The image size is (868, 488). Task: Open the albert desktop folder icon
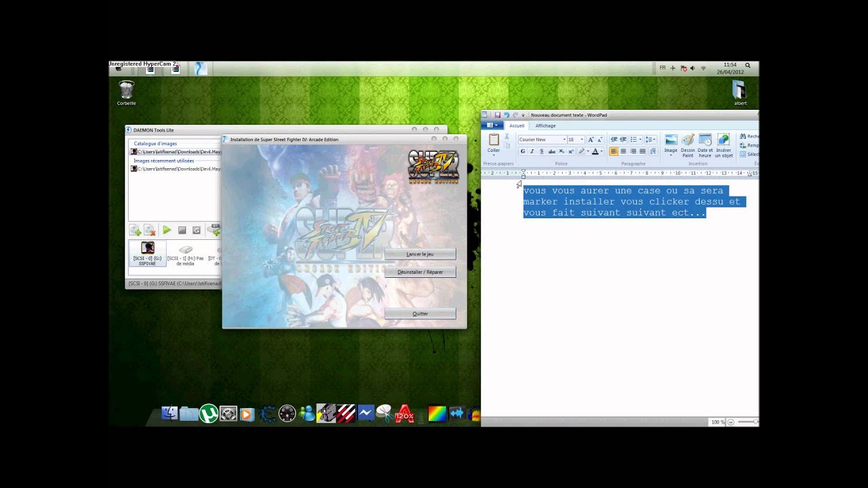740,93
